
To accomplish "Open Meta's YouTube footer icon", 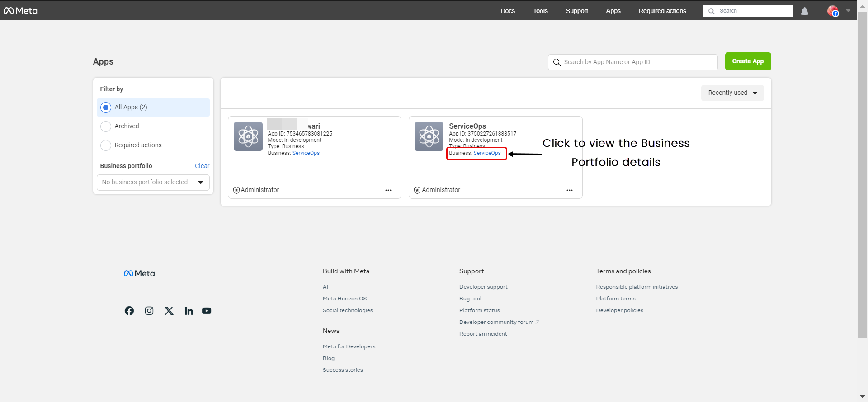I will (207, 311).
